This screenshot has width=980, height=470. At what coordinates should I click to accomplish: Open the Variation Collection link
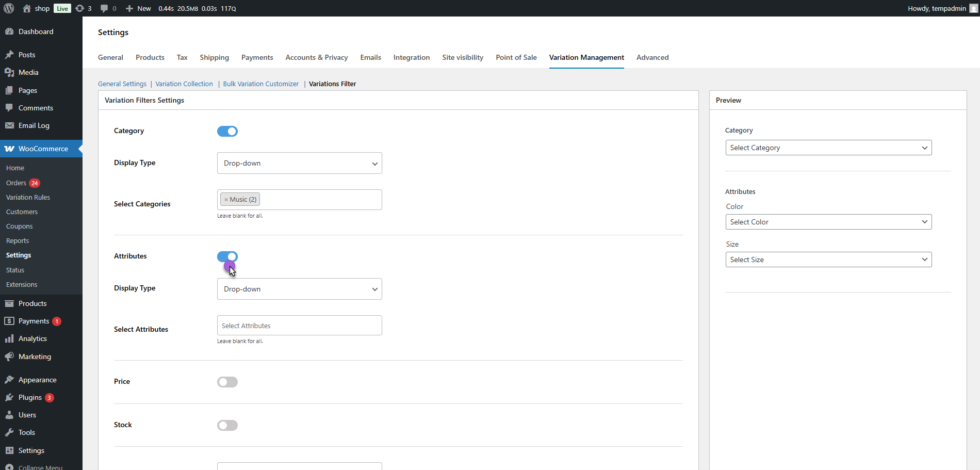(x=184, y=84)
